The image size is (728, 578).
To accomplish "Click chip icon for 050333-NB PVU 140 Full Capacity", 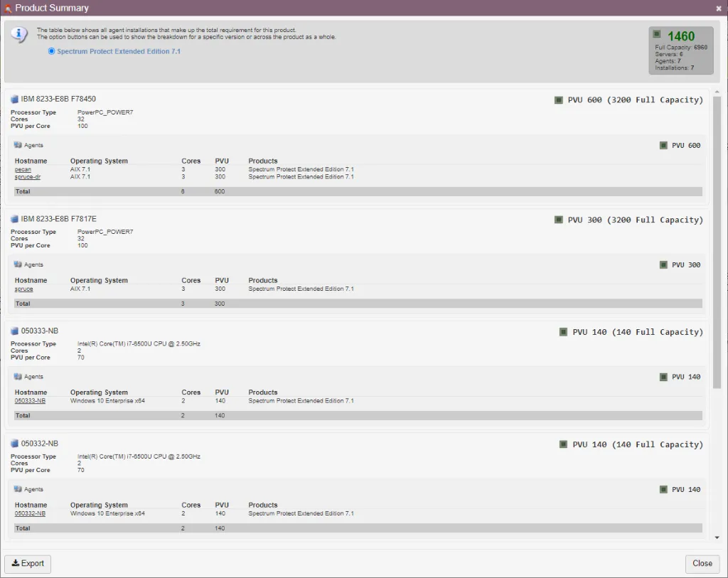I will coord(563,332).
